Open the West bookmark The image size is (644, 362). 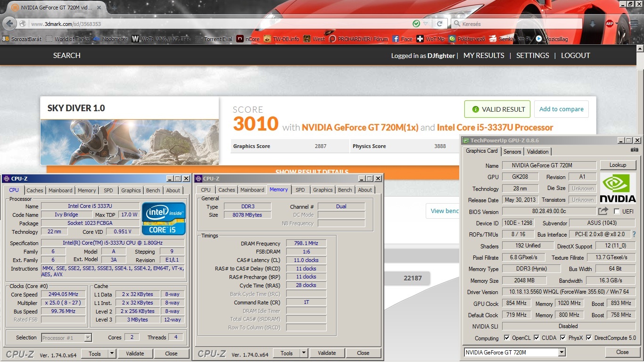click(x=314, y=39)
